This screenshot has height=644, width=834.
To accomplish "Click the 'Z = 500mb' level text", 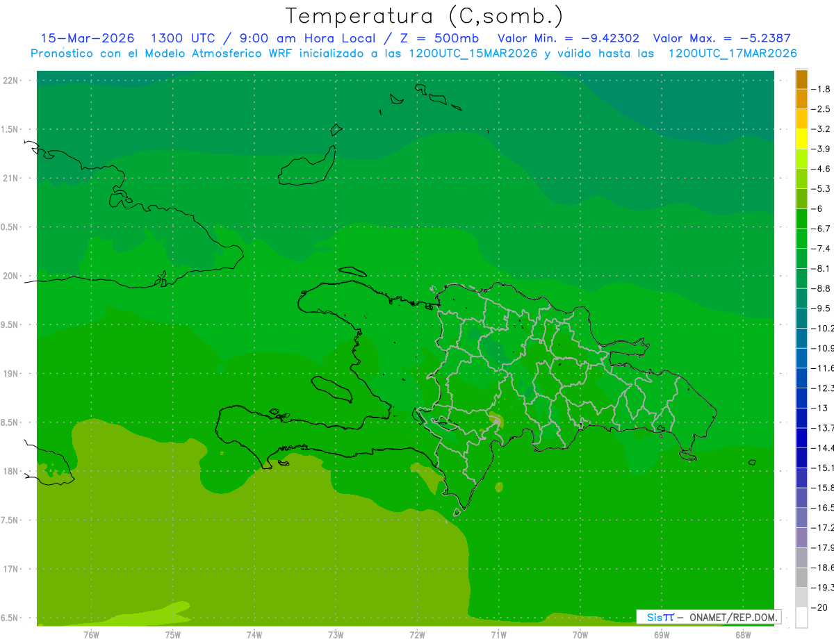I will coord(440,38).
